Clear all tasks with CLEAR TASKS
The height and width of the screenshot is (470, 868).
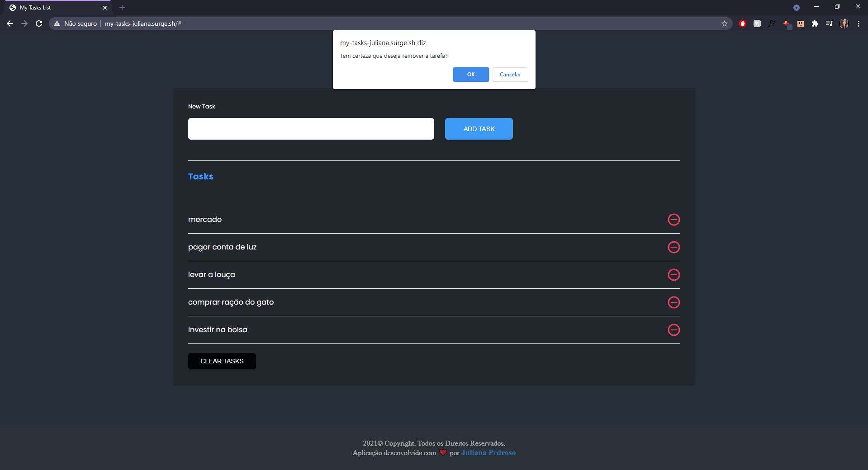coord(222,361)
